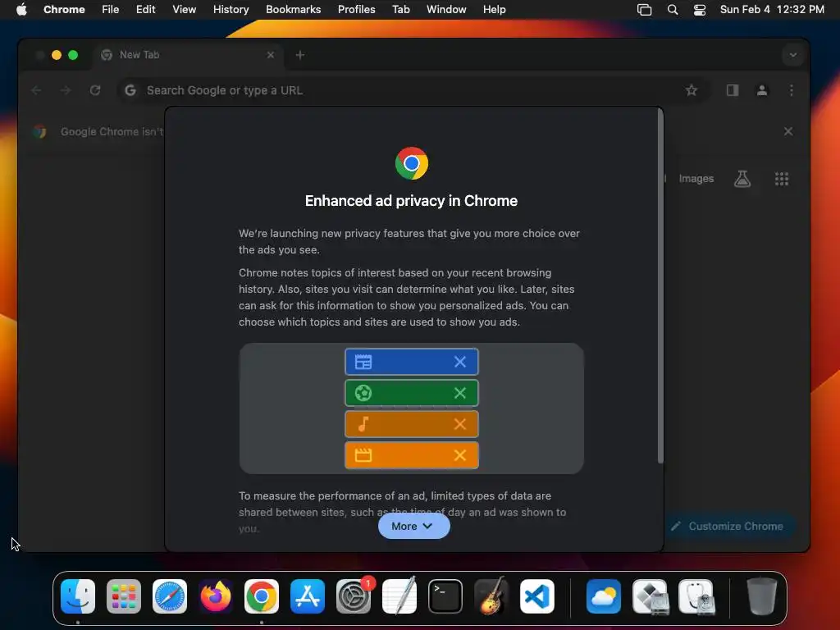Click Chrome icon in the dock
This screenshot has height=630, width=840.
point(262,596)
